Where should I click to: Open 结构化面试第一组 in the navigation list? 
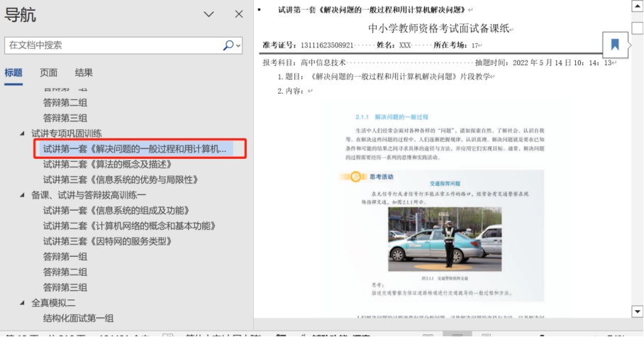(78, 318)
